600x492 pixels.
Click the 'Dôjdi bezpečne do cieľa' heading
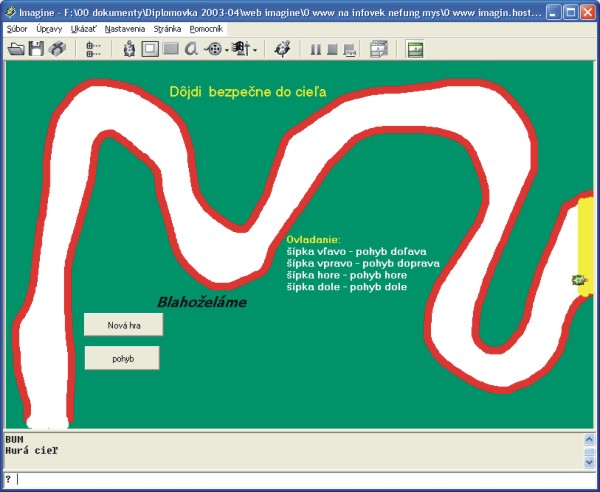tap(248, 92)
